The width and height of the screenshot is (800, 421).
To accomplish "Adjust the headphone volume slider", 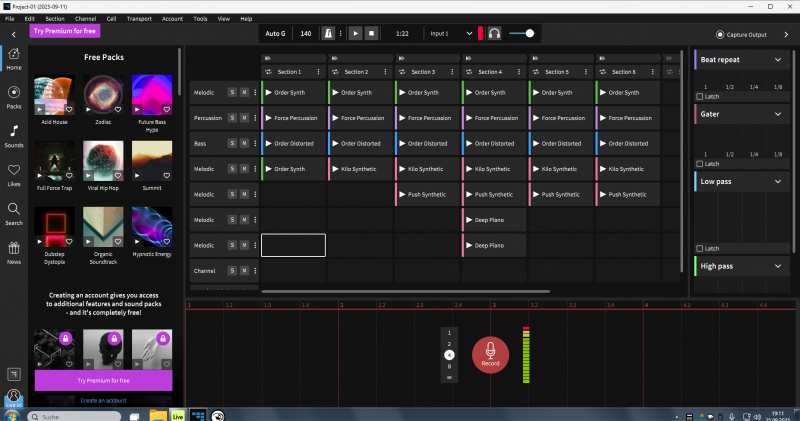I will click(529, 33).
